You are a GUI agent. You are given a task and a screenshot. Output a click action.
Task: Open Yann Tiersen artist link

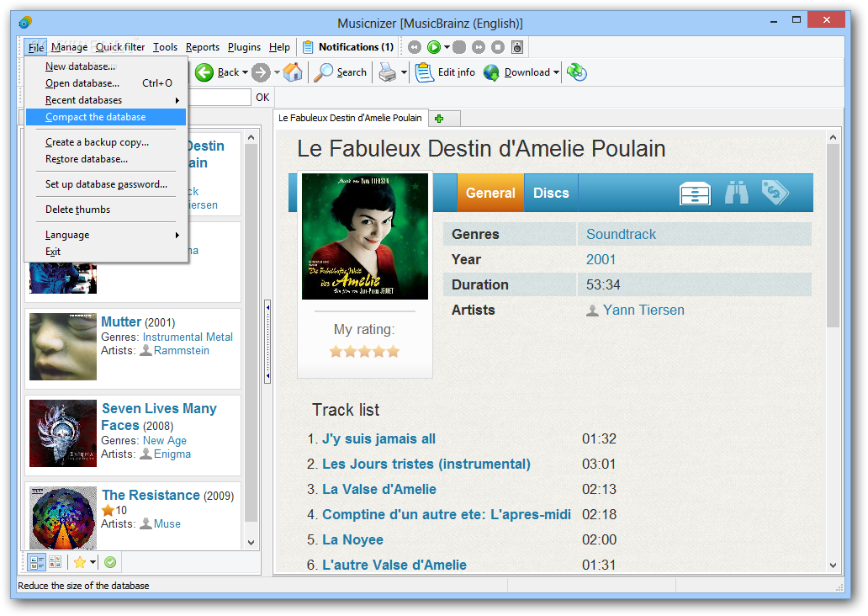[643, 311]
